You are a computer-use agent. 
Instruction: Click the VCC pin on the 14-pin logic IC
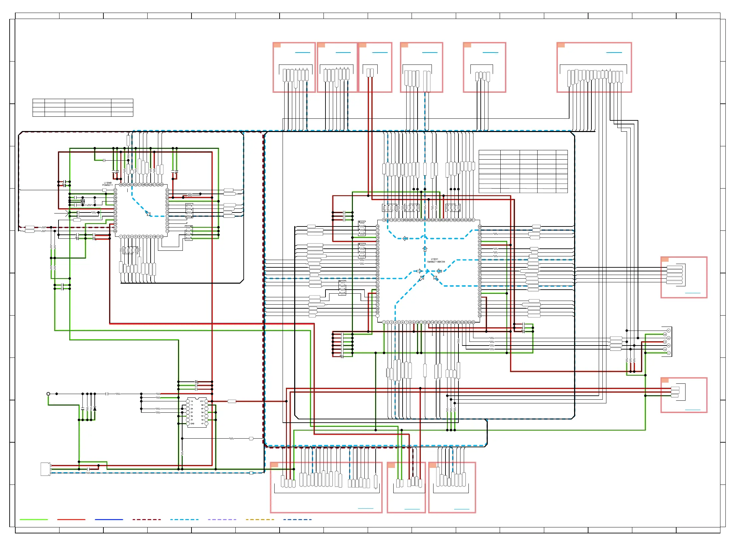tap(206, 401)
